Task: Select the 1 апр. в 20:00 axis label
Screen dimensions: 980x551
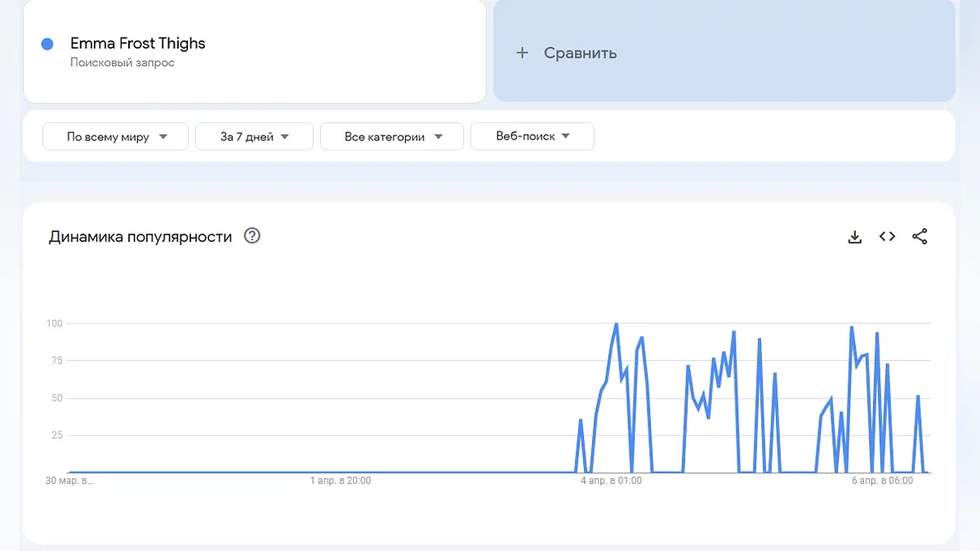Action: [341, 481]
